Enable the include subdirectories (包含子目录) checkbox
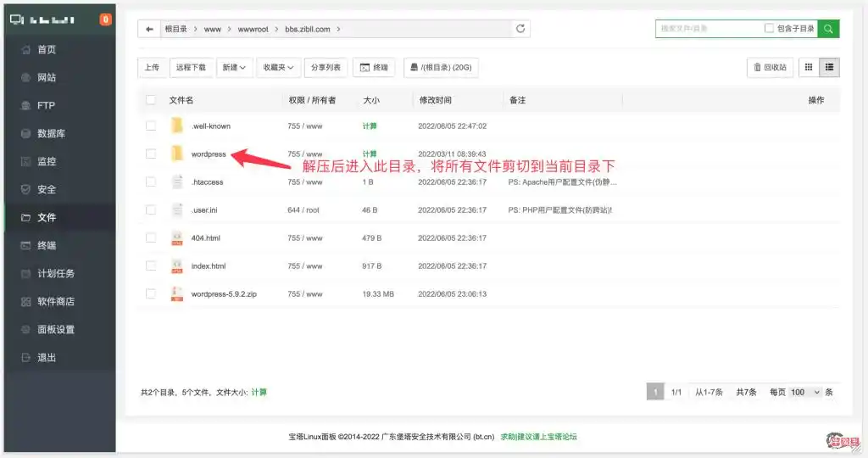 (769, 29)
